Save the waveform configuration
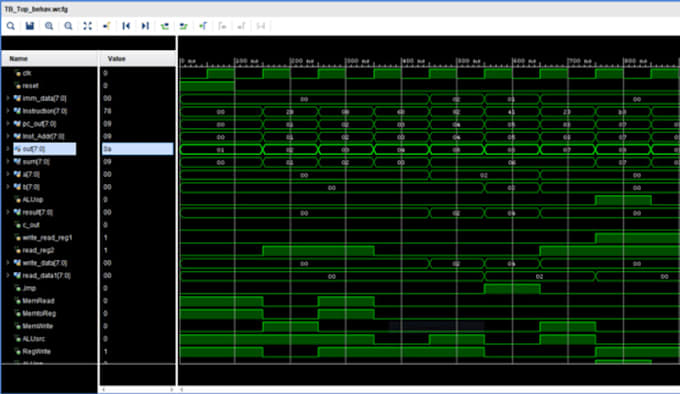This screenshot has width=680, height=394. [29, 26]
